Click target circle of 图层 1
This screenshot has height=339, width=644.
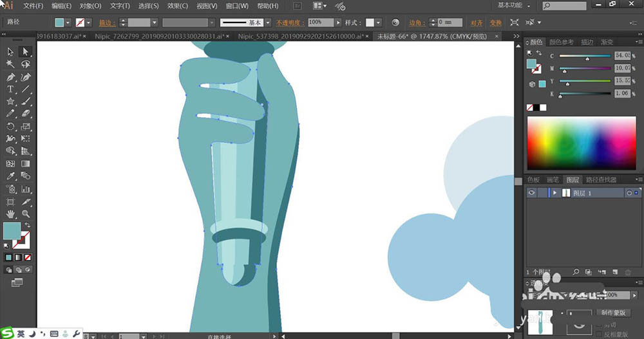(x=629, y=193)
